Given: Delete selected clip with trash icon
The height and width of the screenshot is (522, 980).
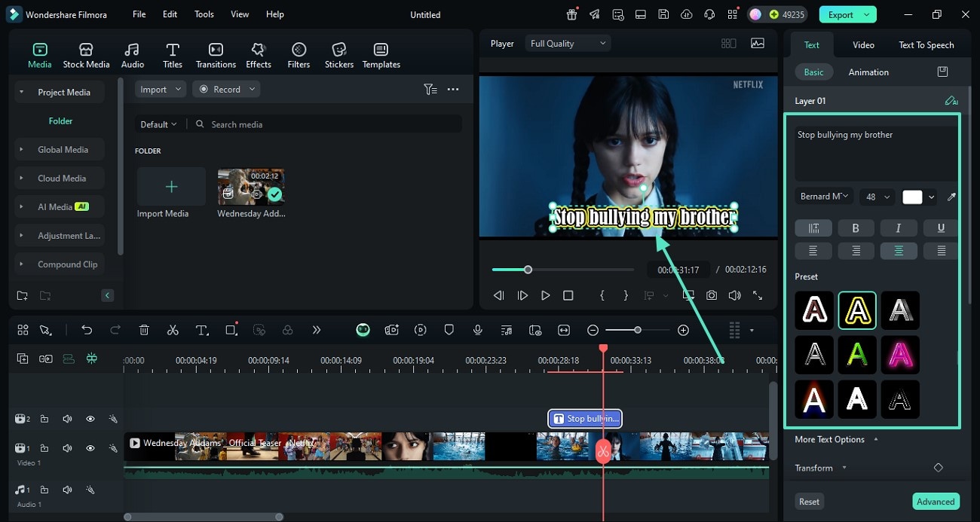Looking at the screenshot, I should pyautogui.click(x=144, y=330).
